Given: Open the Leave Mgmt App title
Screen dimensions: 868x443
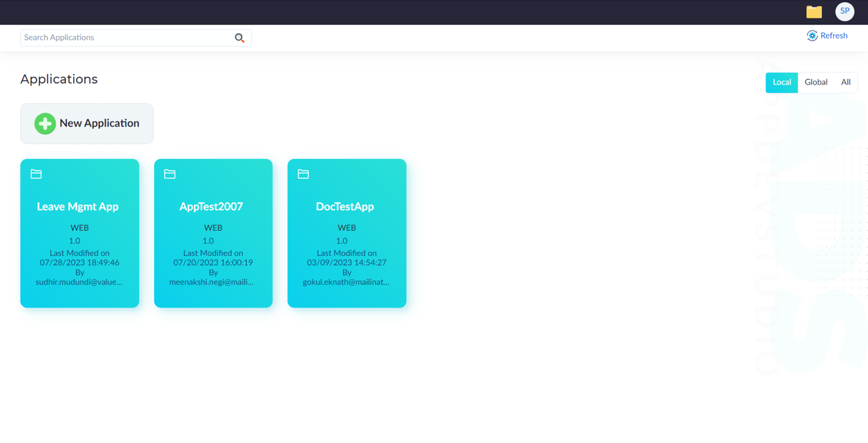Looking at the screenshot, I should (78, 207).
